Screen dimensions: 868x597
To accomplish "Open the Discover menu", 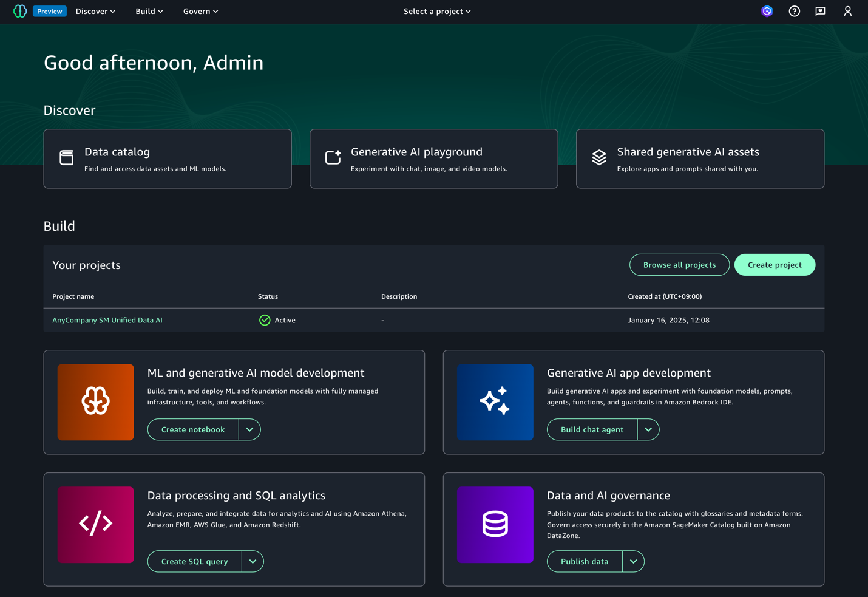I will [x=95, y=11].
